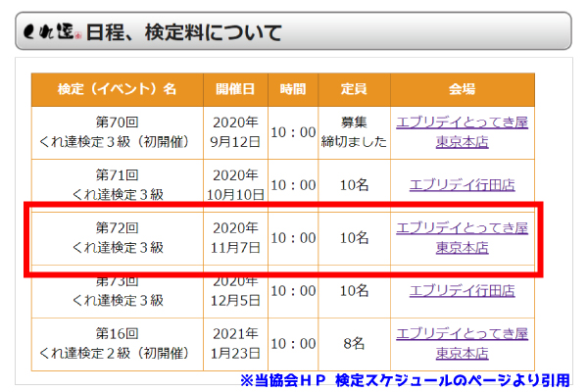The height and width of the screenshot is (392, 588).
Task: Select the 会場 column header
Action: tap(462, 89)
